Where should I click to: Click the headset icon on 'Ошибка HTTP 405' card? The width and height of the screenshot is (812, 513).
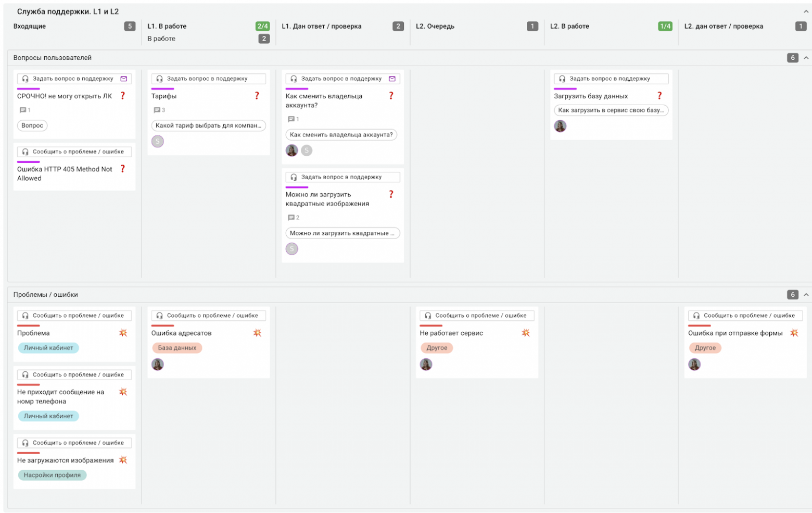(26, 152)
